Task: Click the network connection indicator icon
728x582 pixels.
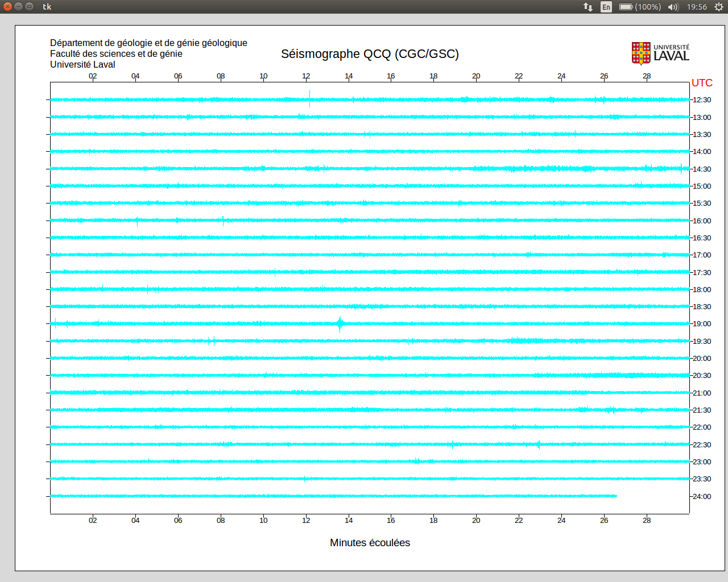Action: (588, 7)
